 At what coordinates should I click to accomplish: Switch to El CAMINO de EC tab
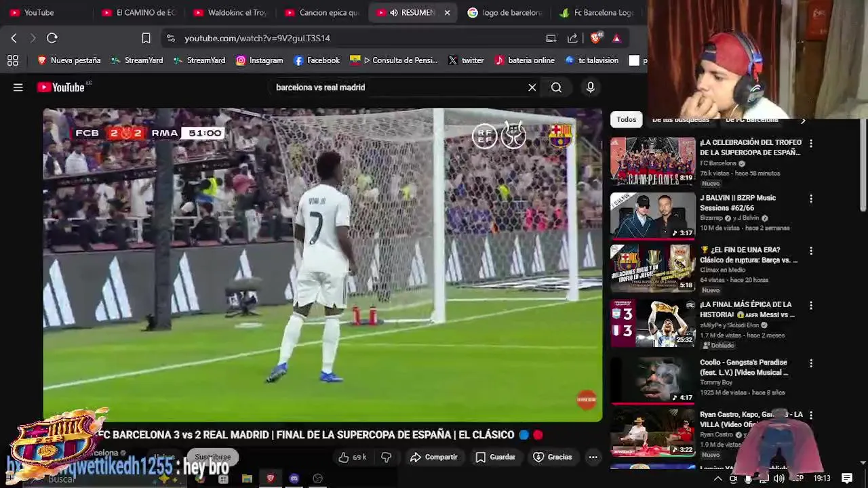138,13
